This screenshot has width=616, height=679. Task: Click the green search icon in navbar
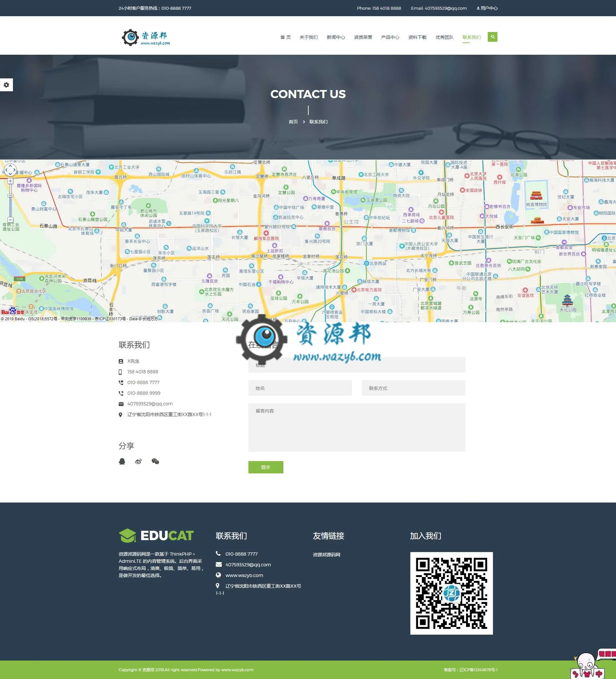pyautogui.click(x=492, y=37)
